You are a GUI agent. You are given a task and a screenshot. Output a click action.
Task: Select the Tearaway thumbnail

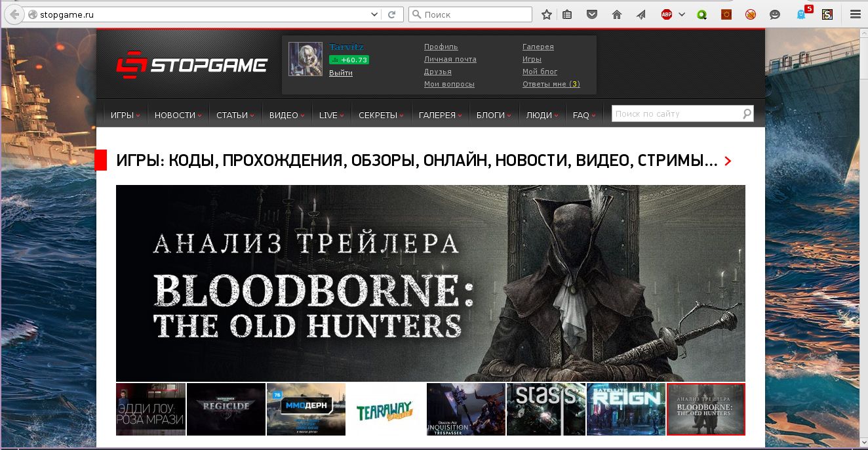386,409
